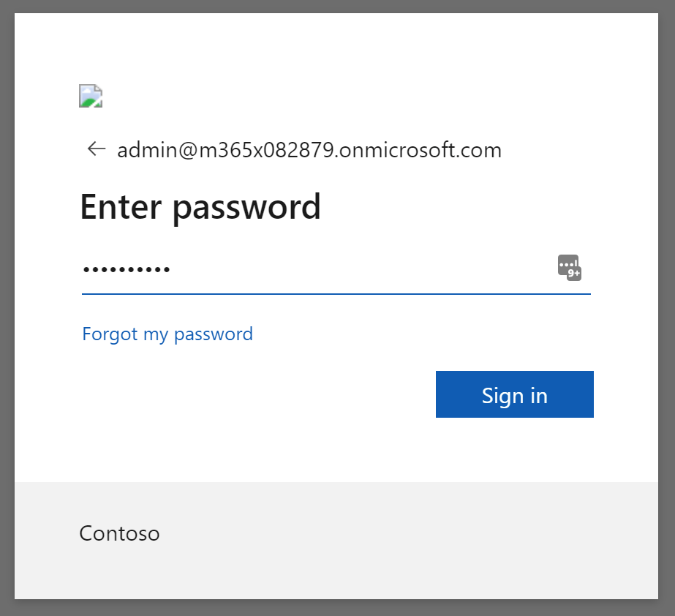675x616 pixels.
Task: Go back using the left arrow
Action: [97, 149]
